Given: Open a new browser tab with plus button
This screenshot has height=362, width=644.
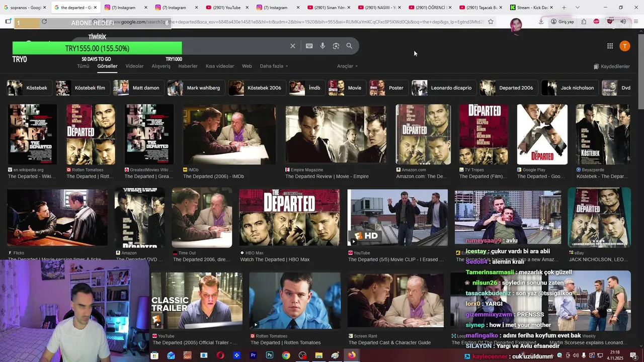Looking at the screenshot, I should coord(563,8).
